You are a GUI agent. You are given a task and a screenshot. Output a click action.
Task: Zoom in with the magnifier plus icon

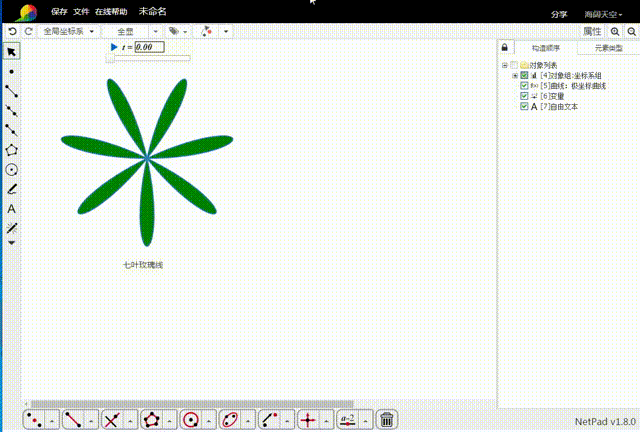(x=615, y=31)
